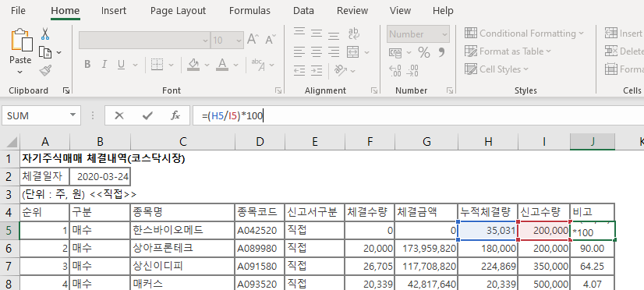Apply Comma Style
Viewport: 644px width, 290px height.
pyautogui.click(x=442, y=52)
